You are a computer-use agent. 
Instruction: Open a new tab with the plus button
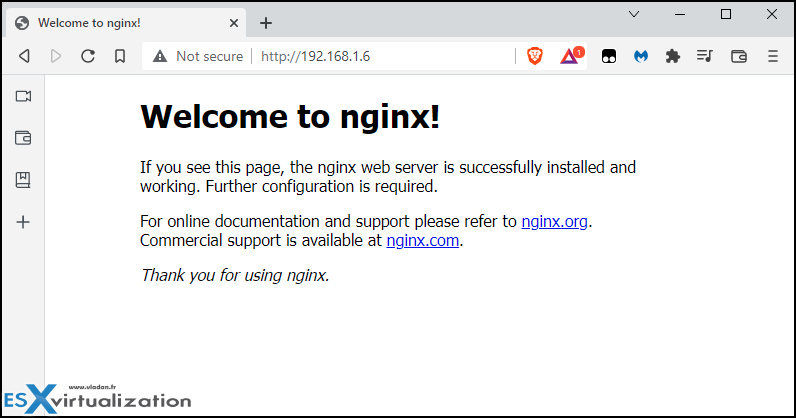[266, 23]
